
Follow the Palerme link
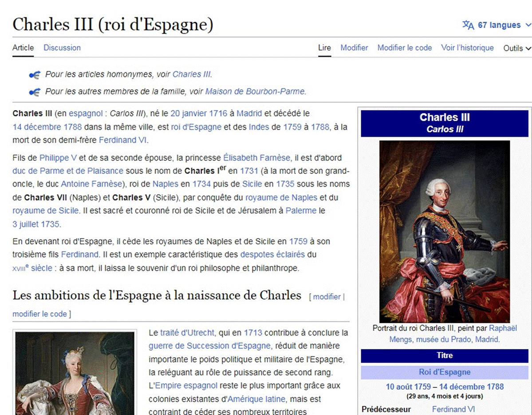tap(301, 211)
